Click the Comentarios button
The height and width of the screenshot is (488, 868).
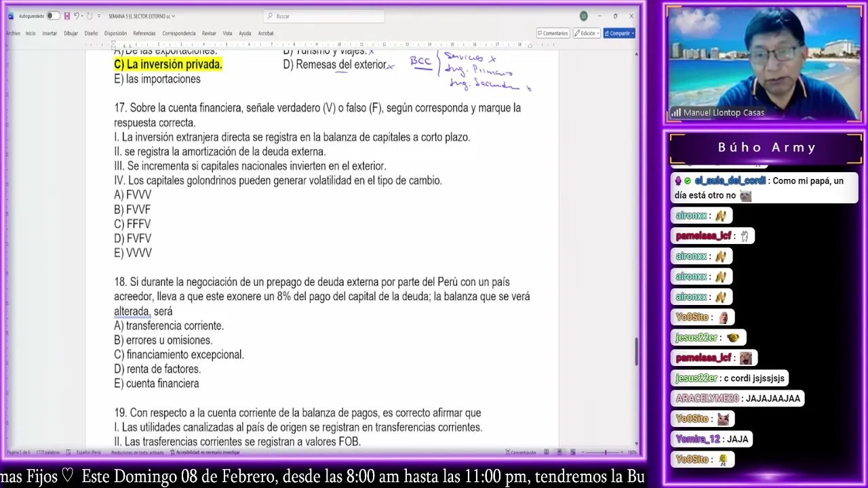pyautogui.click(x=553, y=33)
